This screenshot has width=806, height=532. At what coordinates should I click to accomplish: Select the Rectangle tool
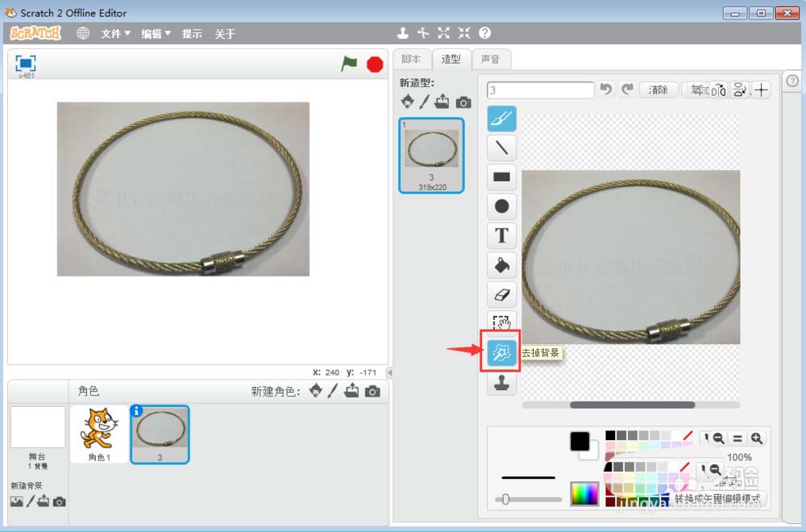(x=501, y=177)
